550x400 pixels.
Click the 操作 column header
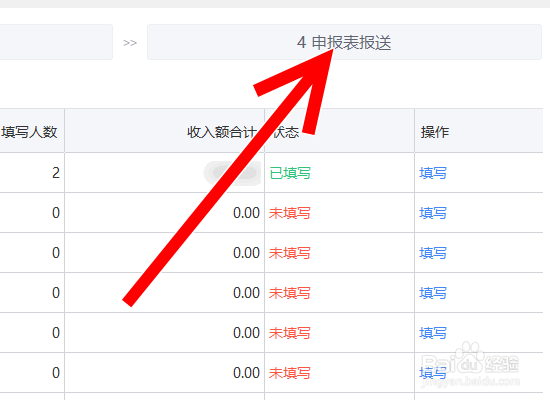[x=435, y=132]
